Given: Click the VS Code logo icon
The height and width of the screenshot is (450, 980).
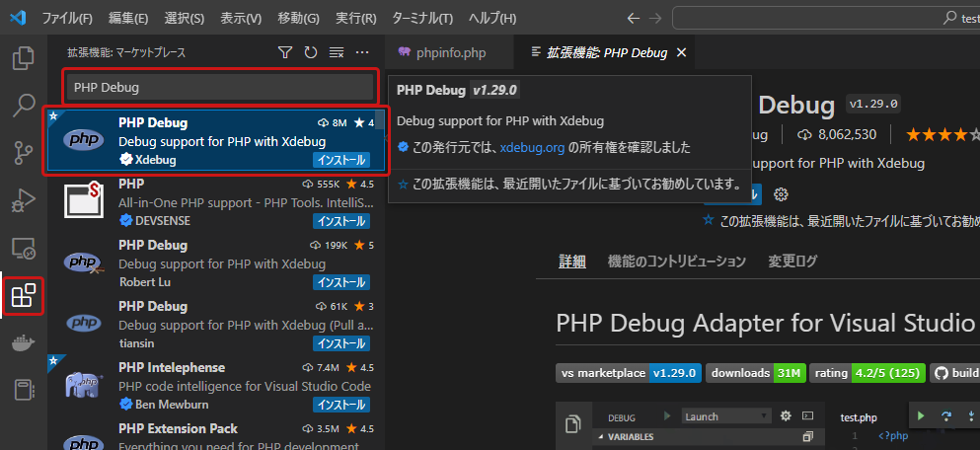Looking at the screenshot, I should (x=18, y=18).
